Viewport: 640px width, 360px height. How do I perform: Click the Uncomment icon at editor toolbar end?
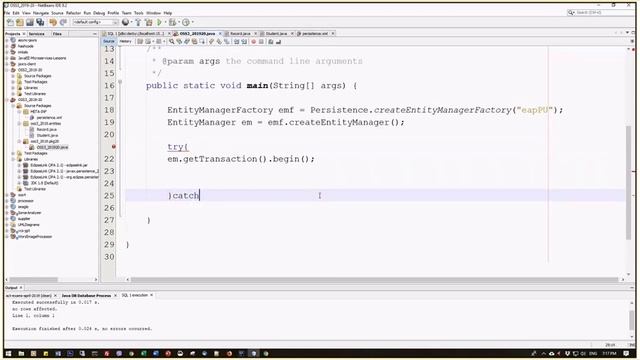278,42
